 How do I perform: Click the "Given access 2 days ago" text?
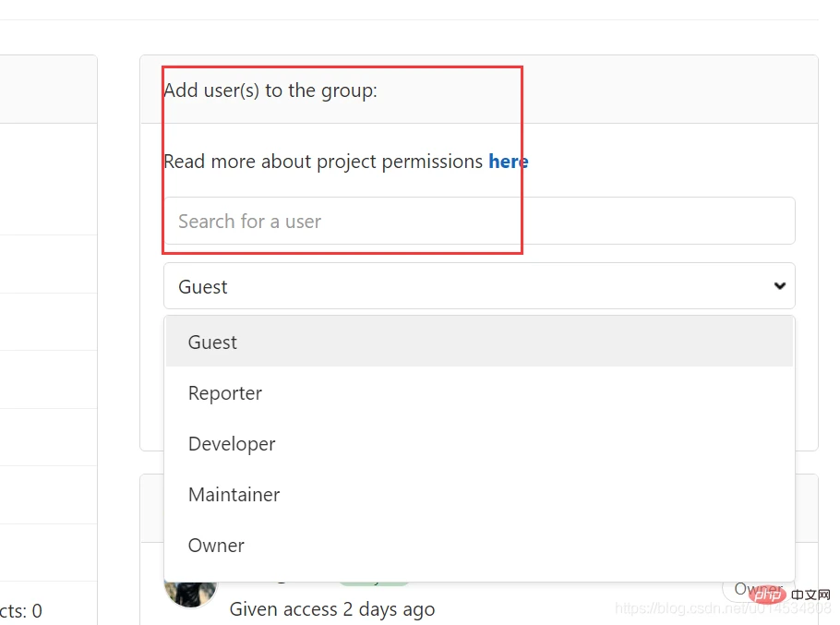pos(332,609)
